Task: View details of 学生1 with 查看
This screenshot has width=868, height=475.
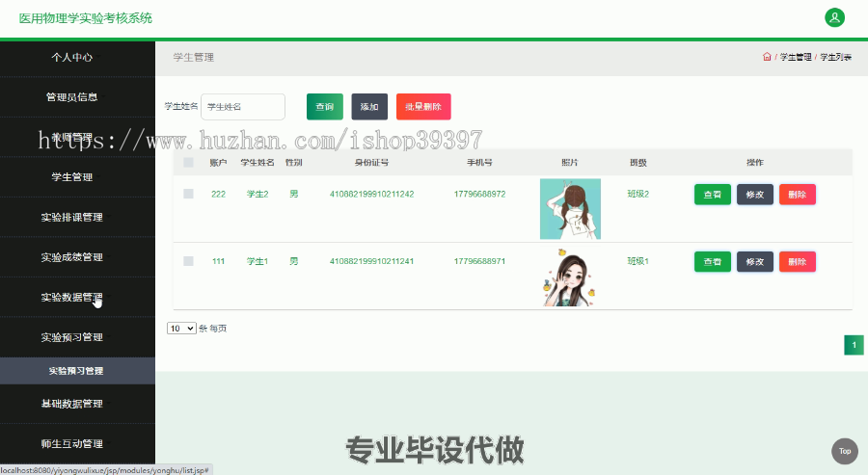Action: click(x=713, y=261)
